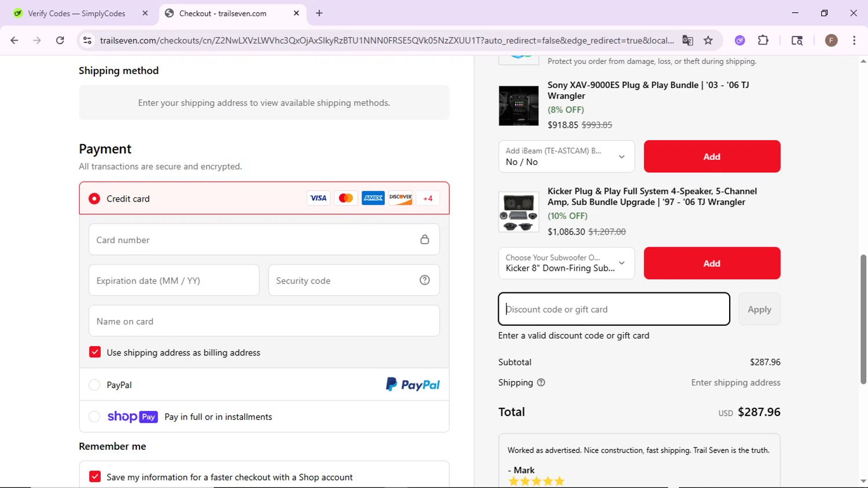
Task: Click the Shipping info question mark icon
Action: coord(541,383)
